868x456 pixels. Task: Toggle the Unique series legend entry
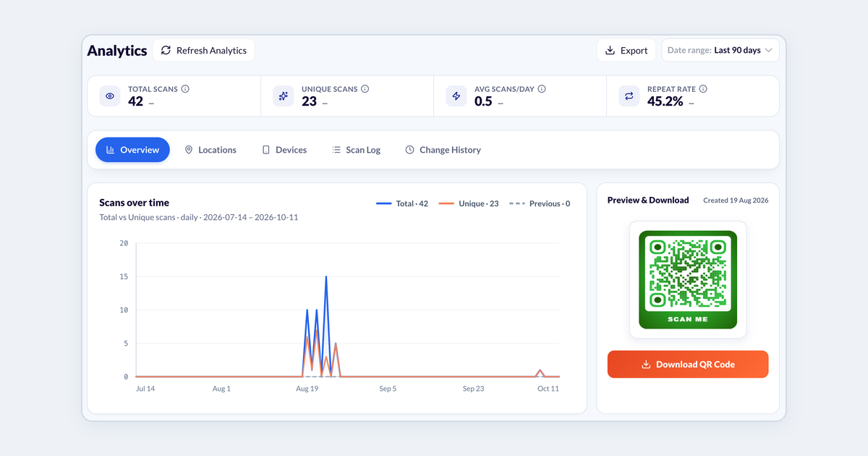(469, 204)
